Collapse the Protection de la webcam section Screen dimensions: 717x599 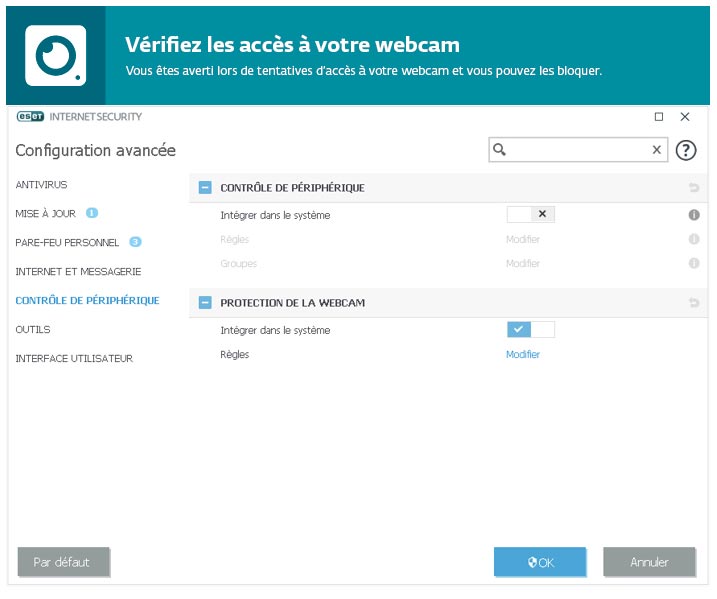coord(205,303)
